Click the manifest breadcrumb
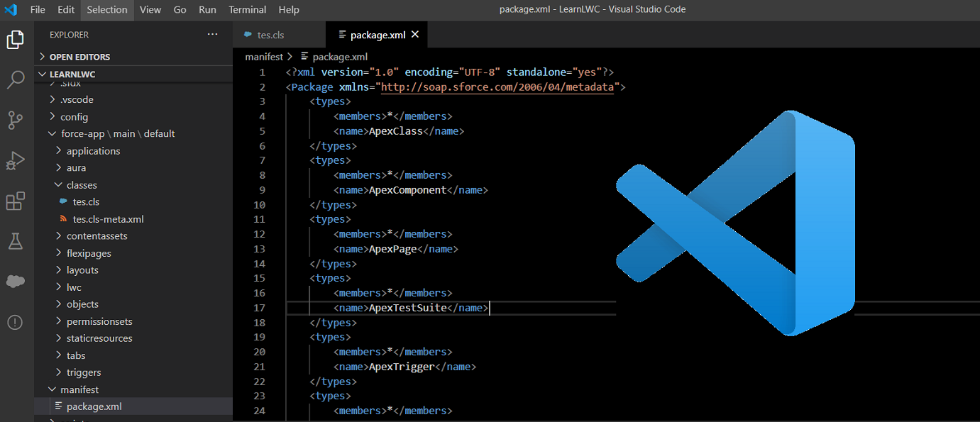 (x=264, y=57)
